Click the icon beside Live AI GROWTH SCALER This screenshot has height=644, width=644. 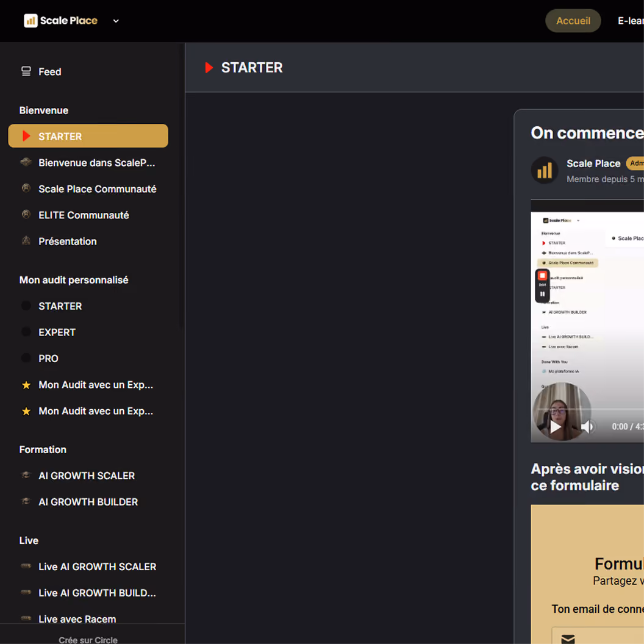point(26,566)
